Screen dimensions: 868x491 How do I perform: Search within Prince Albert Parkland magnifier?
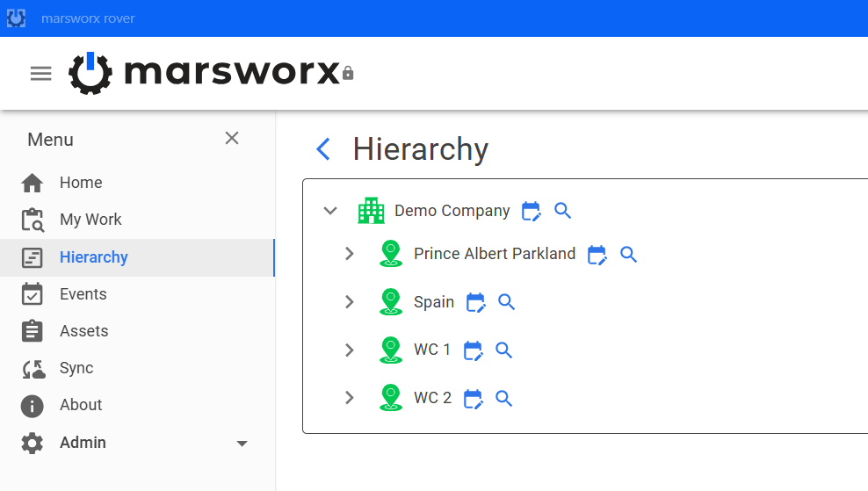628,255
